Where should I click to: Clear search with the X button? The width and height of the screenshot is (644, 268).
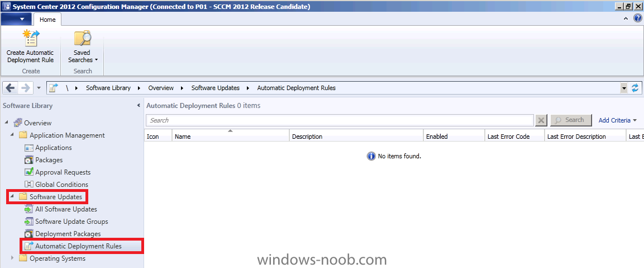pyautogui.click(x=541, y=120)
